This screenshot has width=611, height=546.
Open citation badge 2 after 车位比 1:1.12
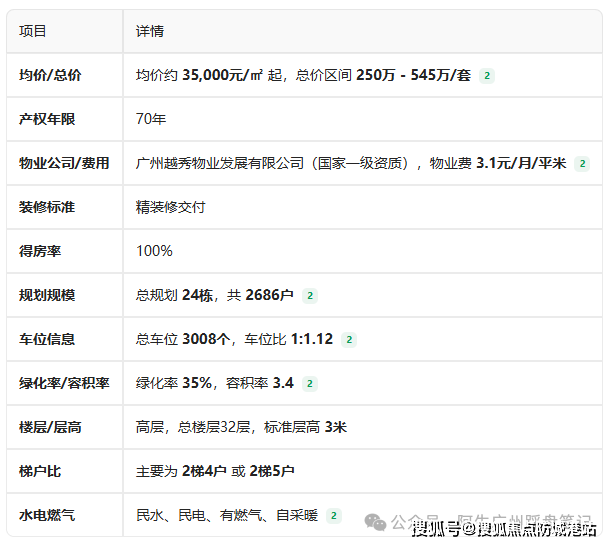click(x=349, y=340)
